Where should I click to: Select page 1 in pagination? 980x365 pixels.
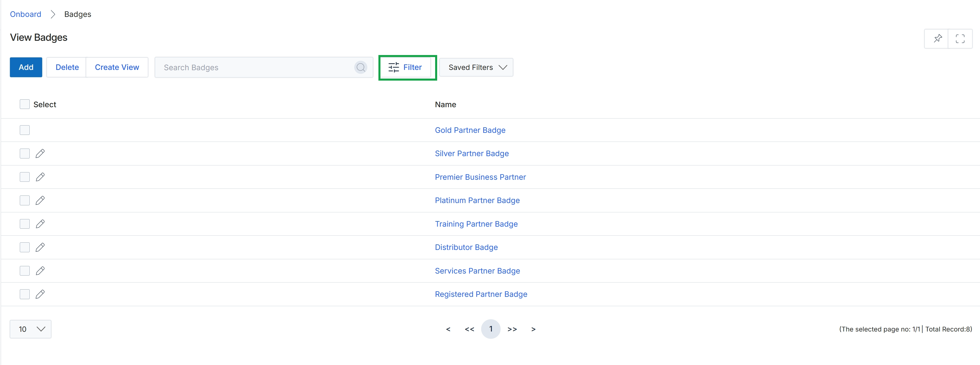pyautogui.click(x=491, y=329)
